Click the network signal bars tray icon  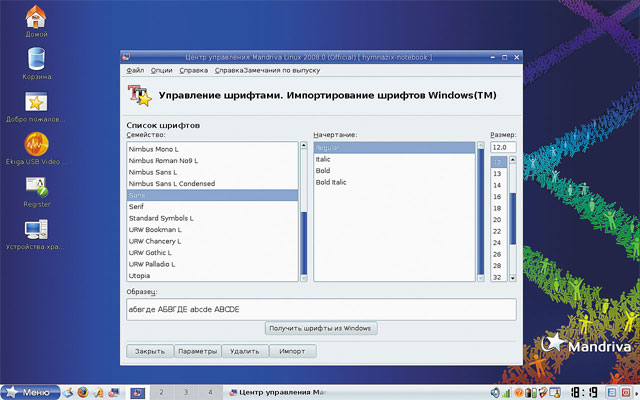tap(506, 393)
